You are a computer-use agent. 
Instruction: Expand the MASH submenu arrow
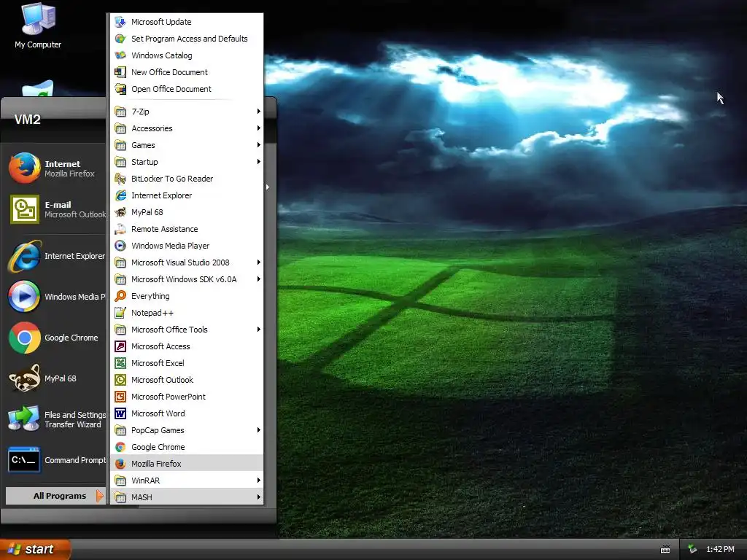click(x=259, y=497)
